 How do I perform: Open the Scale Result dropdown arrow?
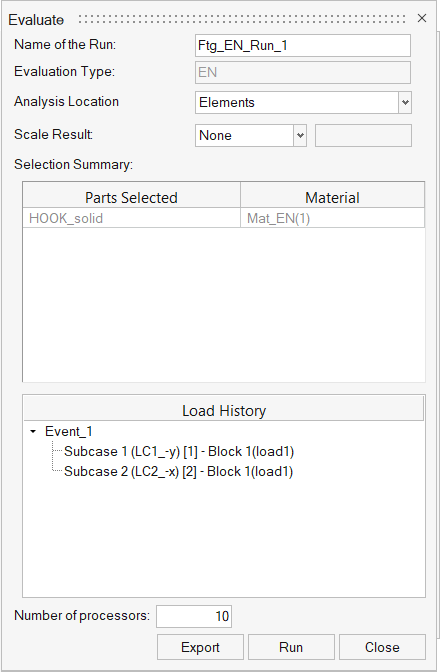coord(300,135)
